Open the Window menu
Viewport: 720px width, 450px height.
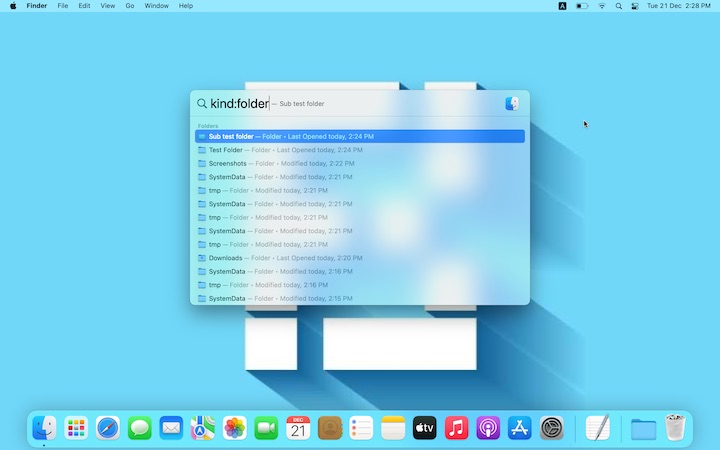[156, 6]
